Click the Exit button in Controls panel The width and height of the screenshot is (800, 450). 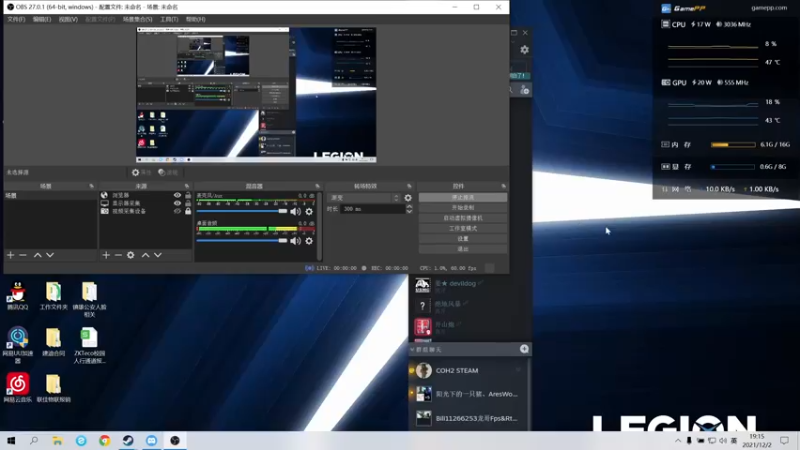pos(463,249)
